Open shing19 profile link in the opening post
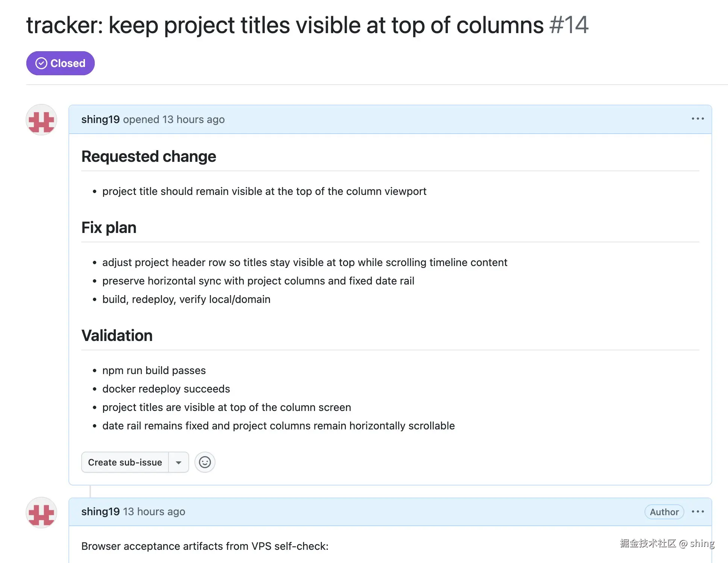 tap(100, 119)
